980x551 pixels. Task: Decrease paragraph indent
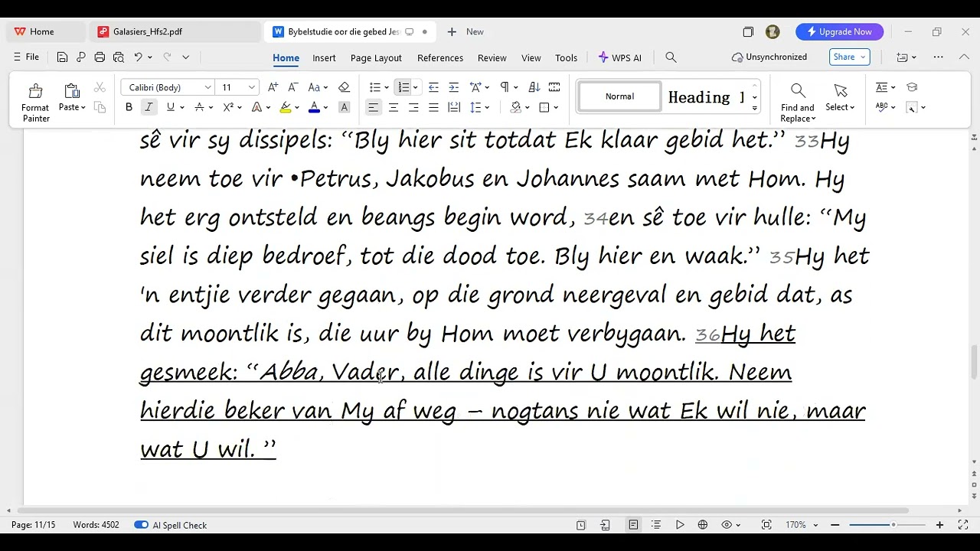coord(433,87)
